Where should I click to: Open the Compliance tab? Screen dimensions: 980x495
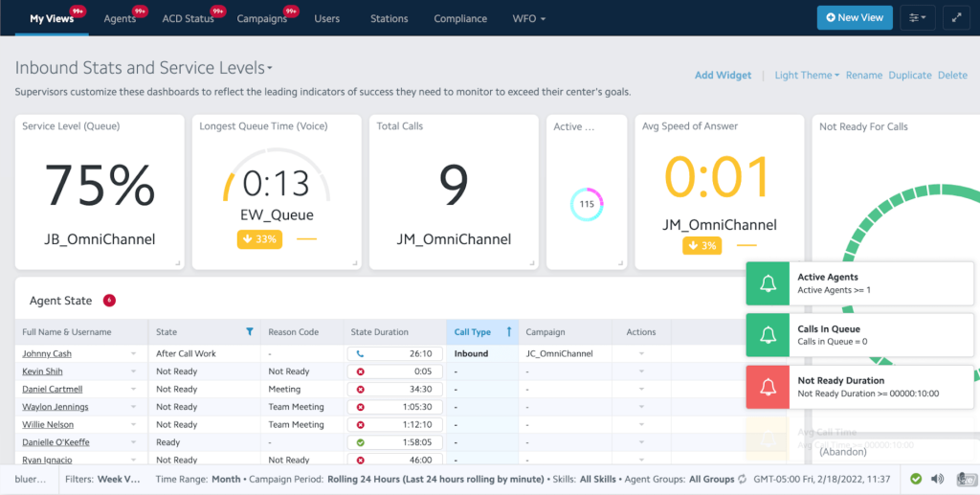(x=460, y=19)
